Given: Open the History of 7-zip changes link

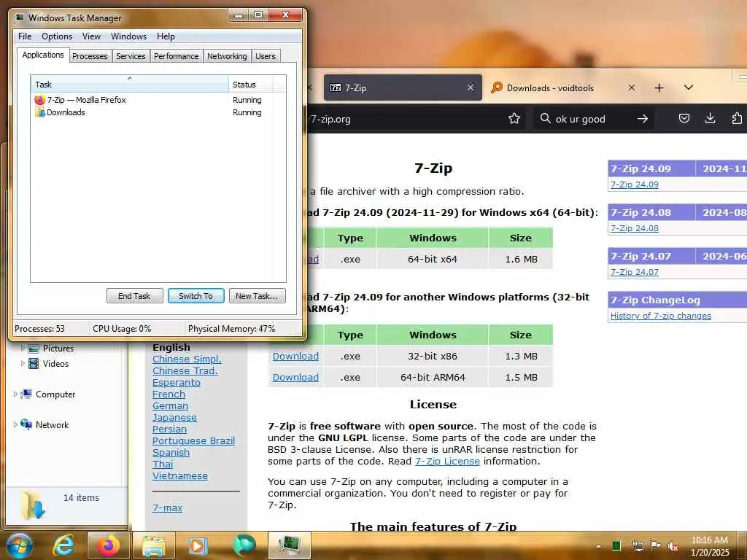Looking at the screenshot, I should pyautogui.click(x=661, y=316).
